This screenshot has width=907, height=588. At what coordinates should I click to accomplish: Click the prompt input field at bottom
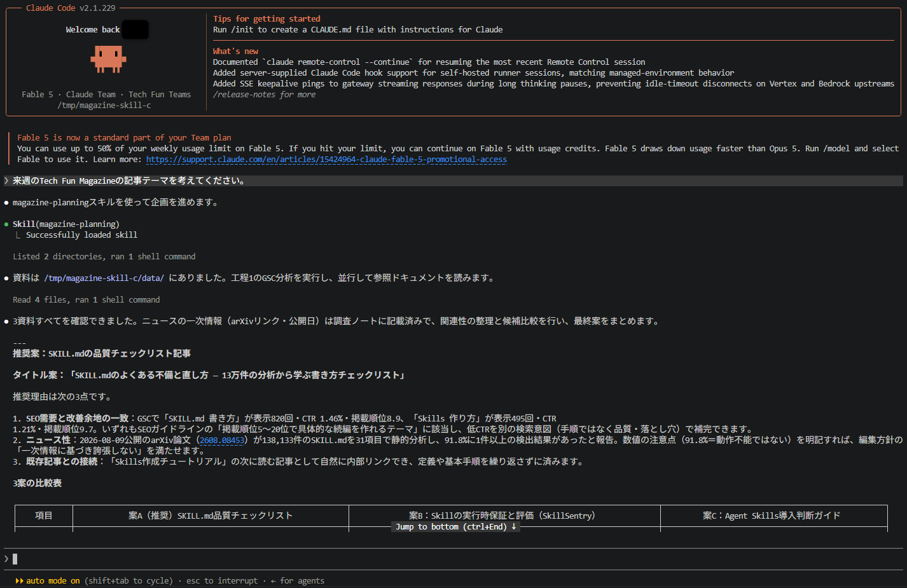(x=453, y=559)
